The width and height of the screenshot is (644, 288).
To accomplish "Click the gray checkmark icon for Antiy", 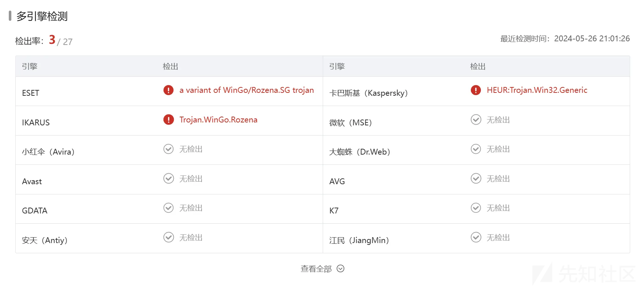I will [168, 237].
